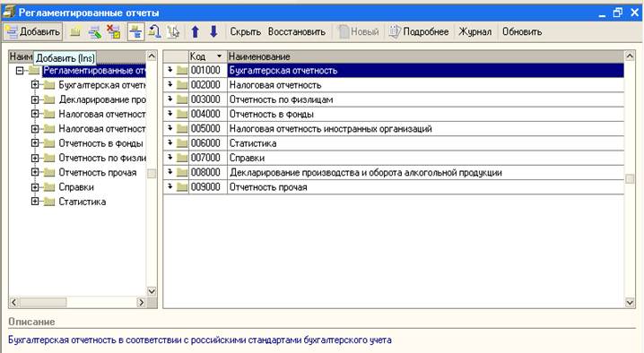644x353 pixels.
Task: Select Справки in the tree
Action: point(76,187)
